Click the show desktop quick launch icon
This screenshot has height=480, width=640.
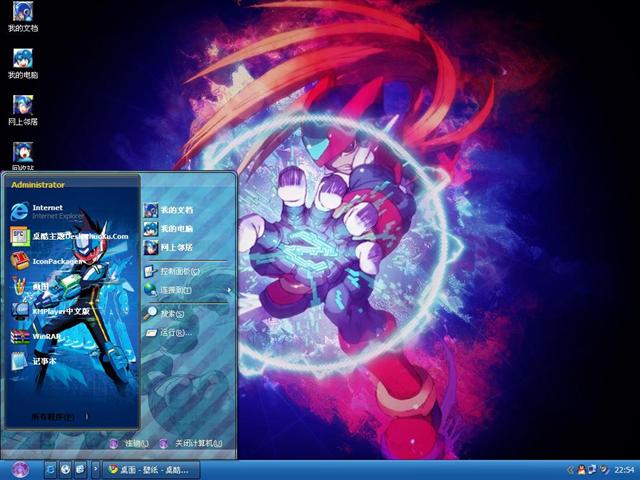80,469
